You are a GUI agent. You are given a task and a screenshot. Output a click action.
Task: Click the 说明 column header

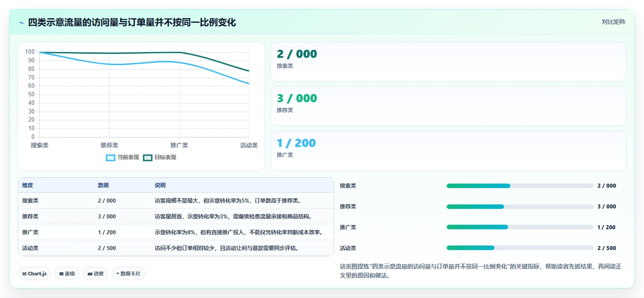pyautogui.click(x=160, y=185)
